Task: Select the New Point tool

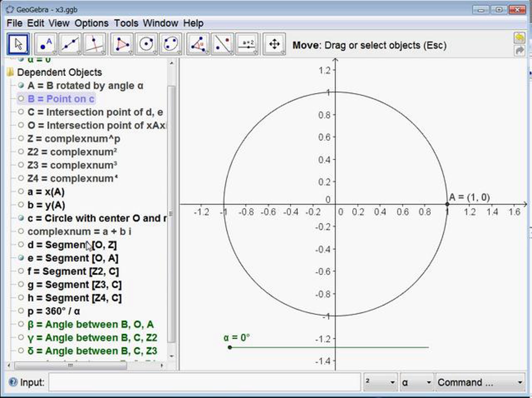Action: 46,44
